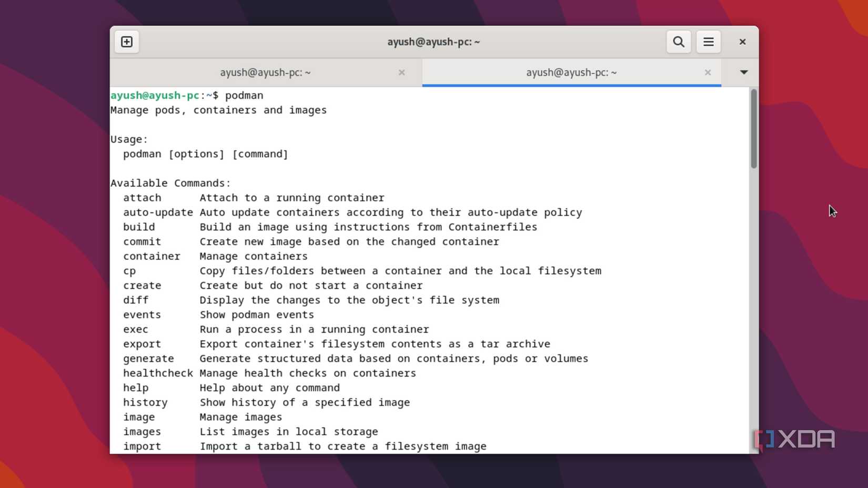
Task: Click the healthcheck command entry
Action: (x=158, y=373)
